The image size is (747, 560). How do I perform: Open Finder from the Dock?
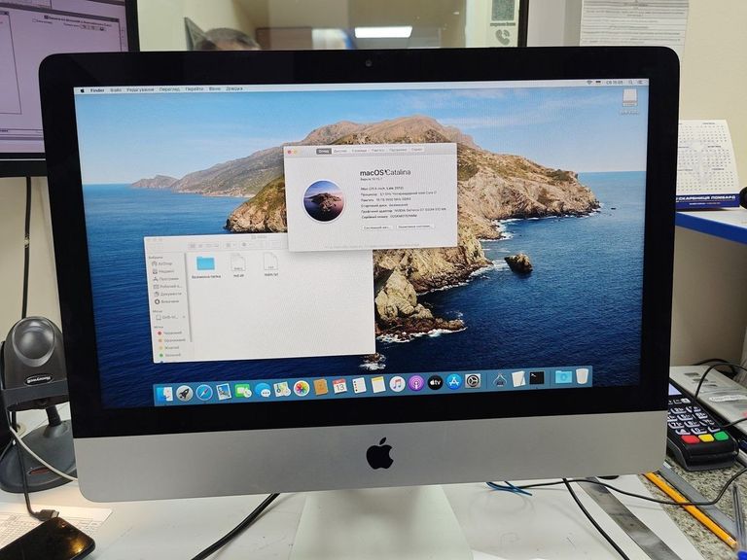[165, 395]
